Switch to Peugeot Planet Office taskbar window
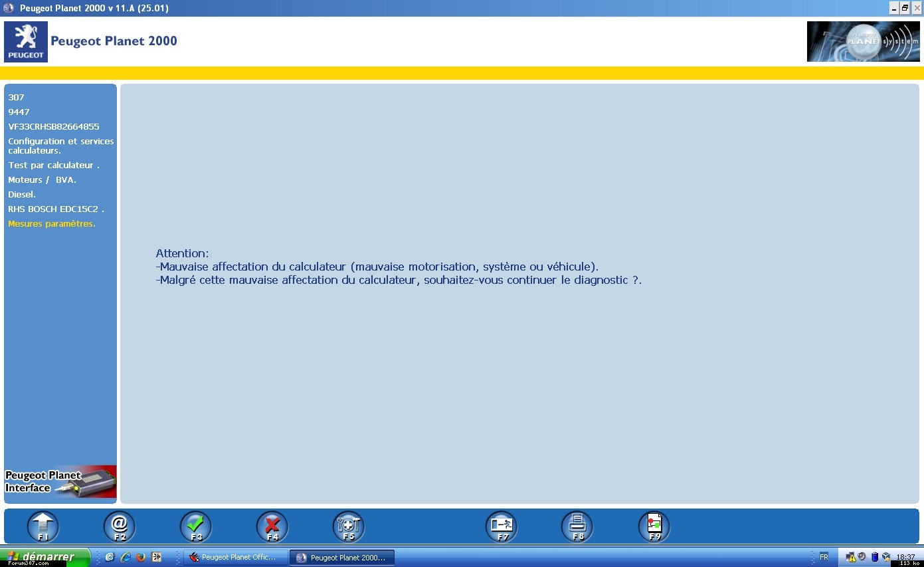Screen dimensions: 924x567 point(236,558)
